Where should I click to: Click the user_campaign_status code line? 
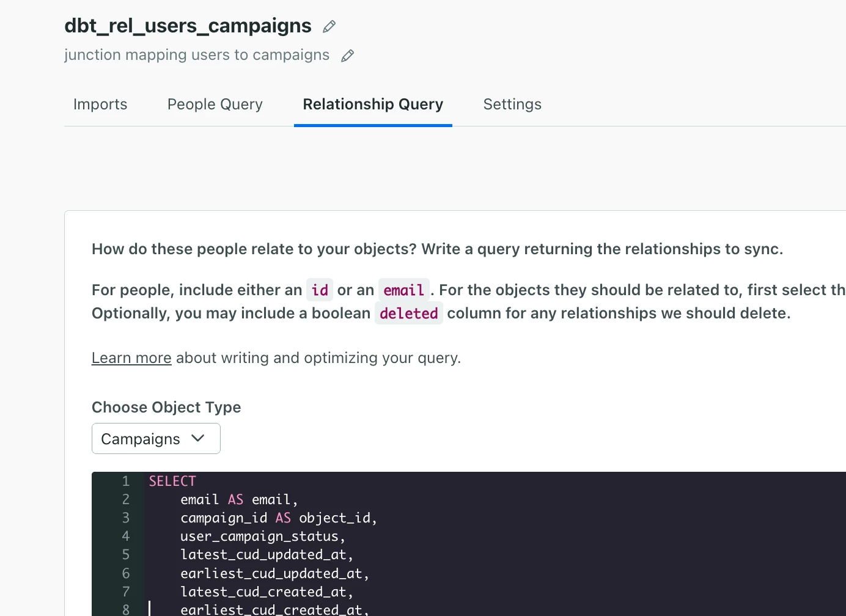coord(263,536)
